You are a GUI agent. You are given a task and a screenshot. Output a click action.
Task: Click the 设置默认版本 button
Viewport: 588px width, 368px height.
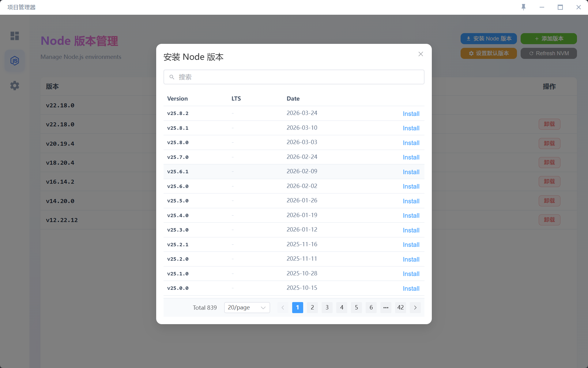coord(489,53)
